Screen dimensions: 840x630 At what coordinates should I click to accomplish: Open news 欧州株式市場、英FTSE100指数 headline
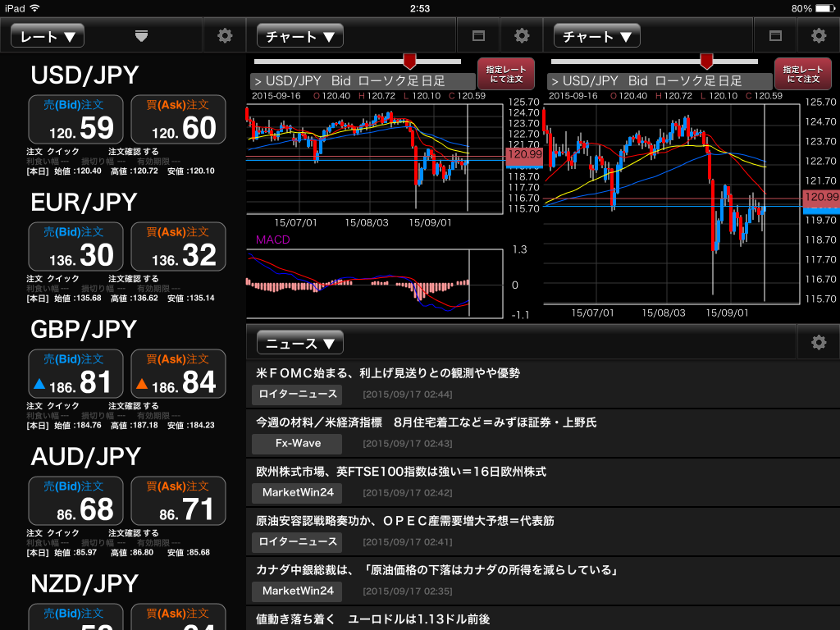pos(400,472)
